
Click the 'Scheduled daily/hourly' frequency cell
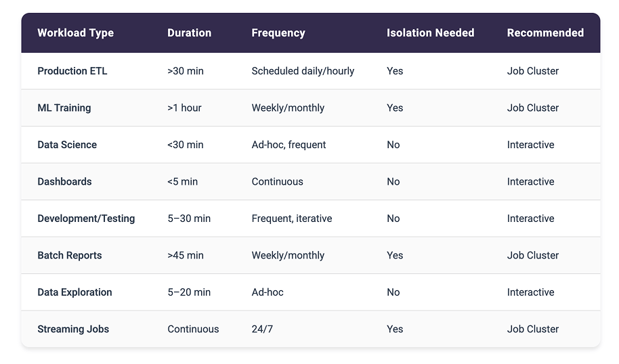coord(303,71)
